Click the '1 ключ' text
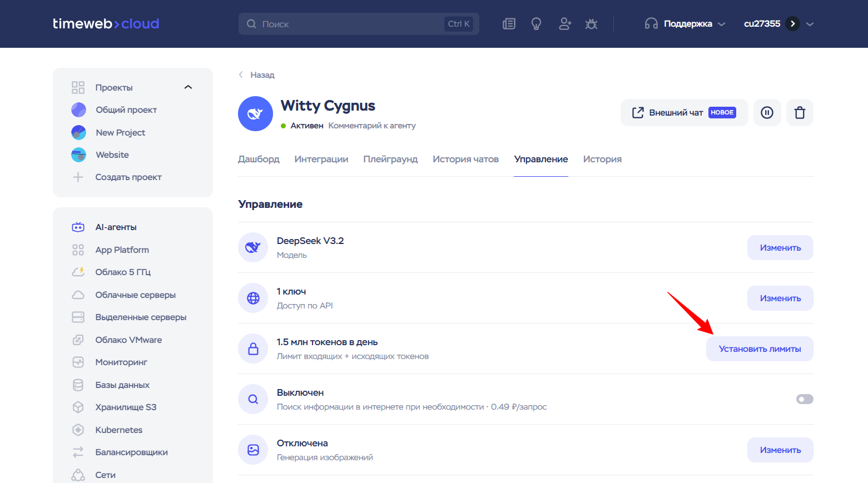Image resolution: width=868 pixels, height=483 pixels. click(291, 291)
